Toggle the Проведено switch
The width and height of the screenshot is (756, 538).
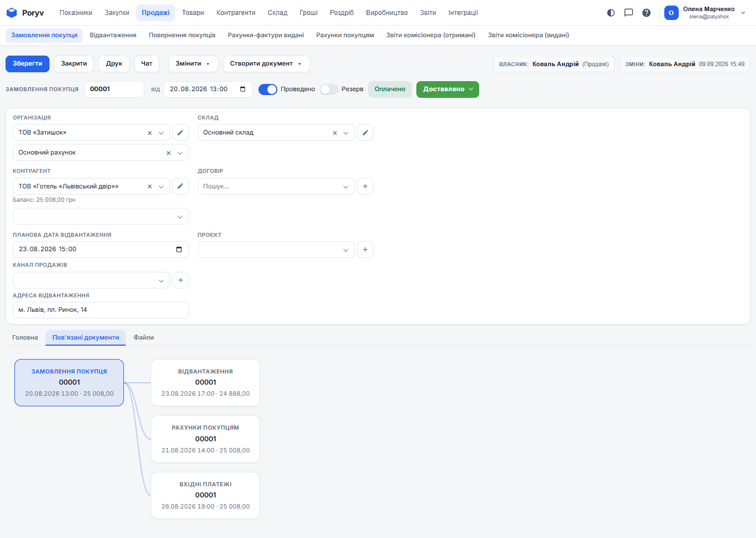(268, 89)
